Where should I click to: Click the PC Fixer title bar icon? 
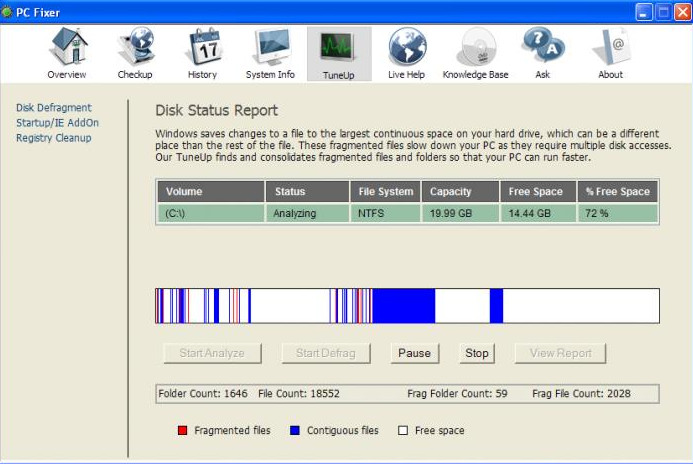pos(7,12)
